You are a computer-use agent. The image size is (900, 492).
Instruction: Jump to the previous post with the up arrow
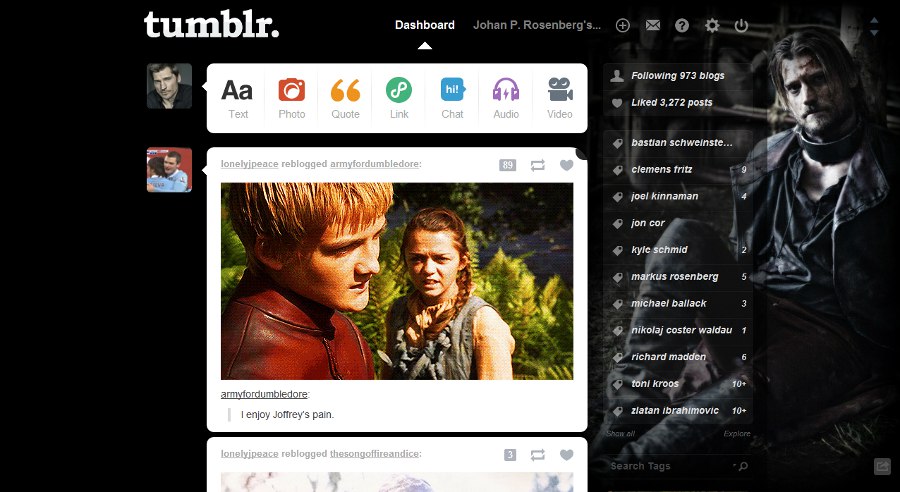click(x=874, y=21)
